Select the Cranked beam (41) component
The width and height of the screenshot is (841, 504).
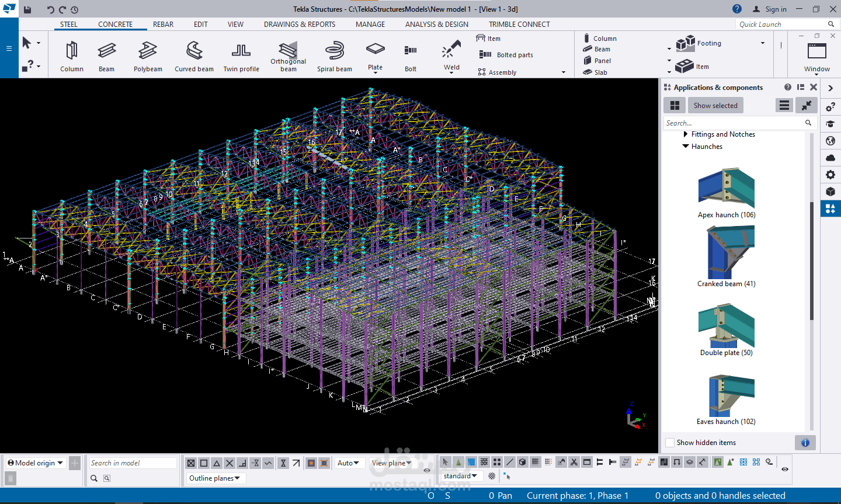tap(727, 256)
